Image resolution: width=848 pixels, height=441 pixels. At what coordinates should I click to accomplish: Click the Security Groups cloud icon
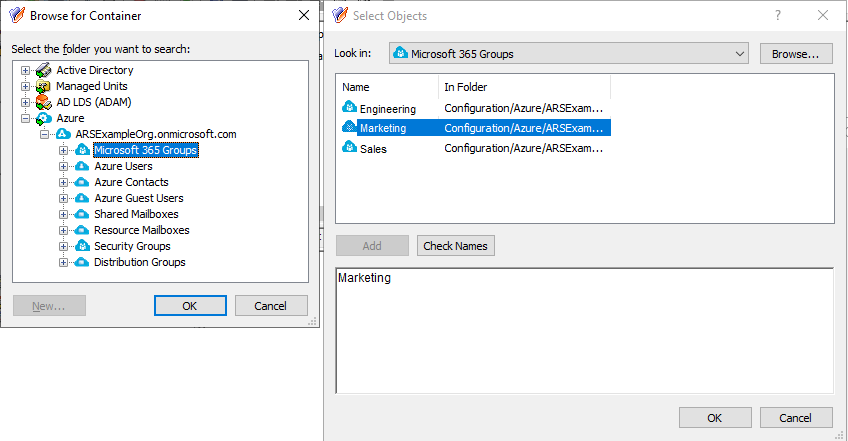point(82,246)
